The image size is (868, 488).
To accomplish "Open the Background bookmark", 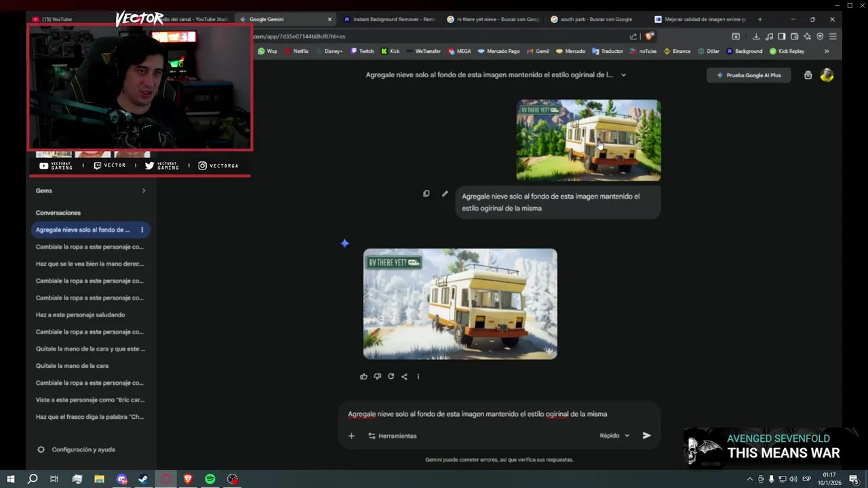I will point(744,51).
